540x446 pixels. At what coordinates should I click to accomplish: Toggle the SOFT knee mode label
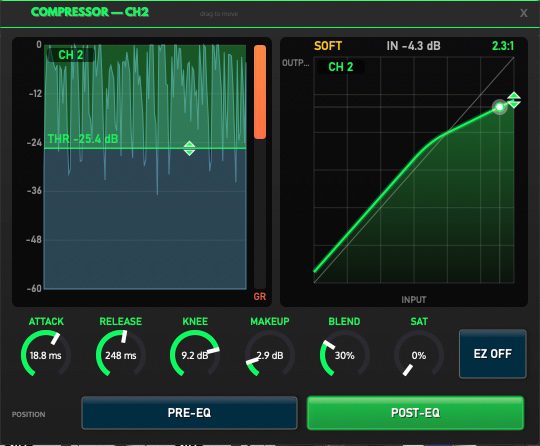(x=328, y=46)
